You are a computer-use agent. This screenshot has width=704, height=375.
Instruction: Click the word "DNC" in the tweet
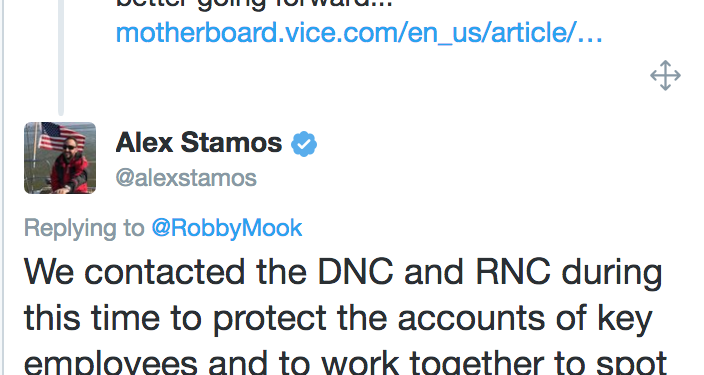[x=356, y=272]
